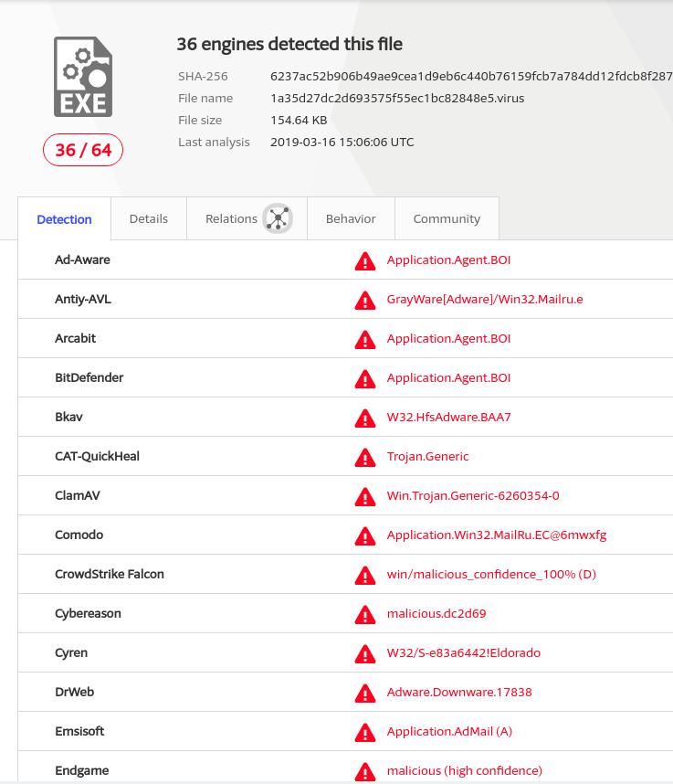673x784 pixels.
Task: Click the warning icon in Ad-Aware row
Action: pyautogui.click(x=365, y=261)
